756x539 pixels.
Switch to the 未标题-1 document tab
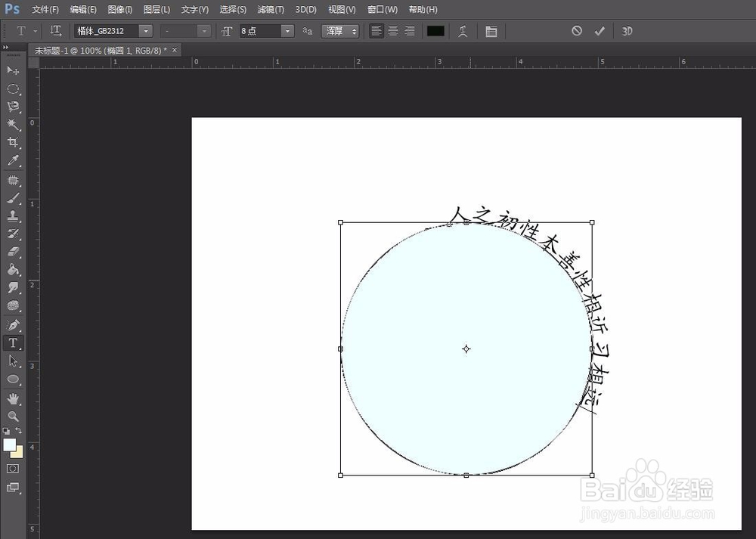tap(101, 50)
